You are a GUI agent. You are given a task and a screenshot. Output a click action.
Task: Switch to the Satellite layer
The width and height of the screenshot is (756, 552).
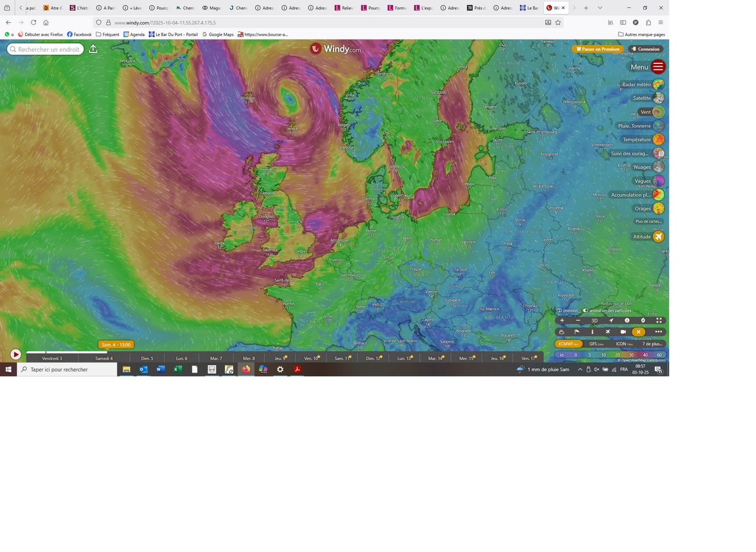coord(658,98)
